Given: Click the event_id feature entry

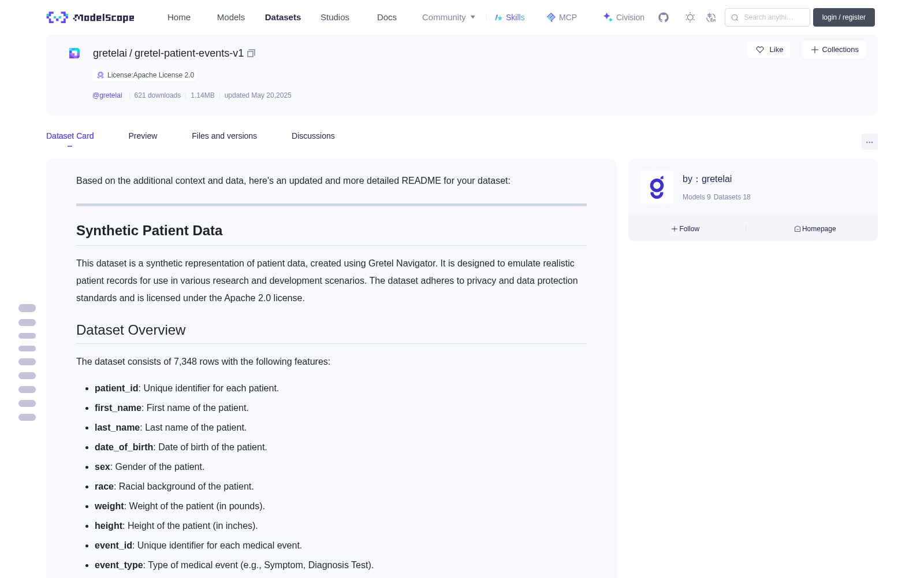Looking at the screenshot, I should pyautogui.click(x=198, y=546).
